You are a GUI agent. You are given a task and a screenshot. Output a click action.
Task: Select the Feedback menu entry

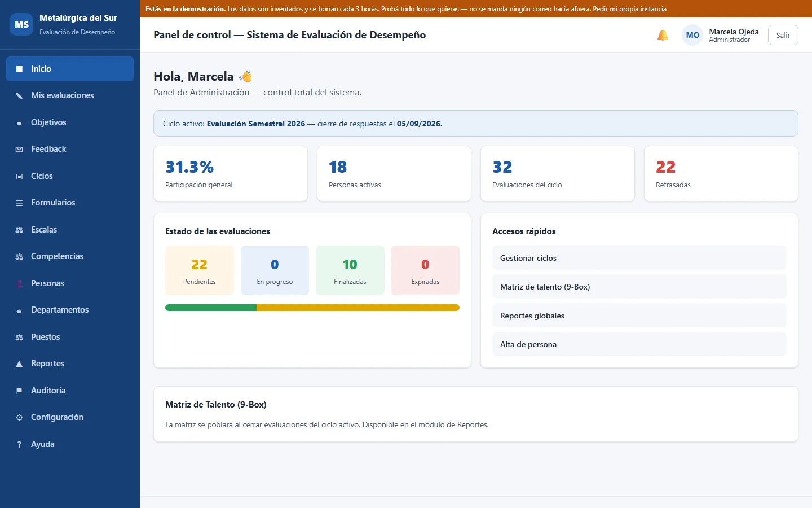tap(70, 149)
